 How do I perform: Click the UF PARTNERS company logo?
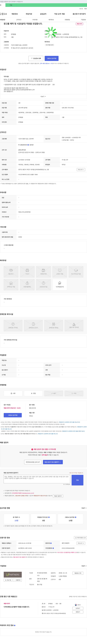[x=13, y=575]
